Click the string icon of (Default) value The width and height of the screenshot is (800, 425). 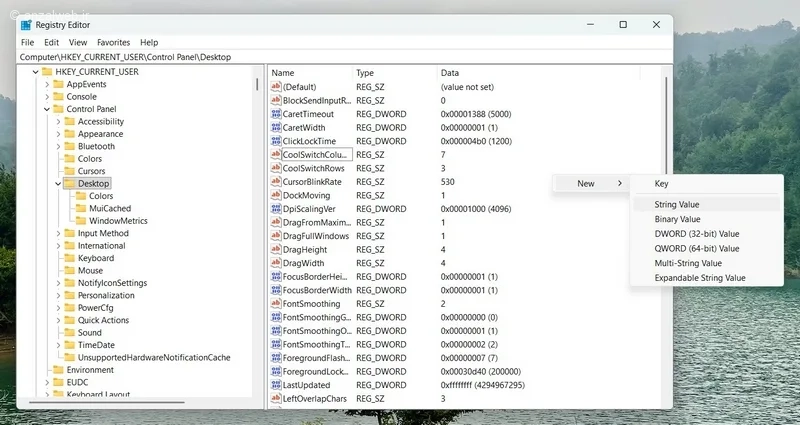276,87
